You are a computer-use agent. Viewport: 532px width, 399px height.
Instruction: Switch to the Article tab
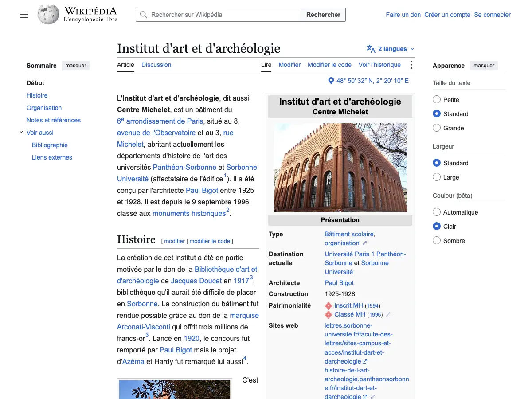click(x=125, y=65)
